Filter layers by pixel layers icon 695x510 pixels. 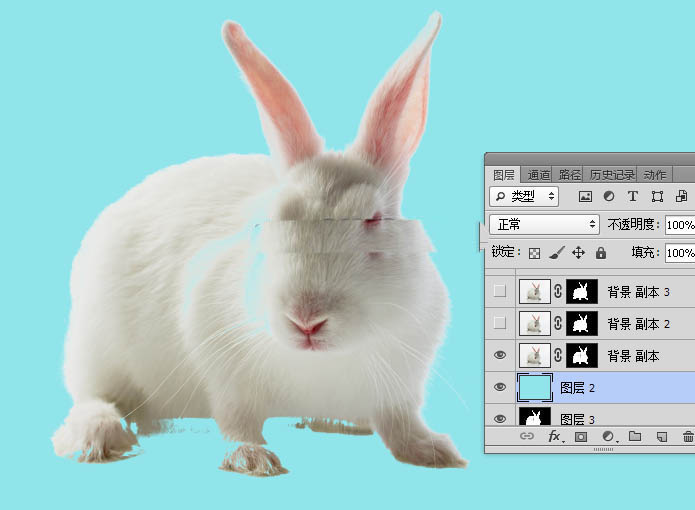pyautogui.click(x=585, y=196)
